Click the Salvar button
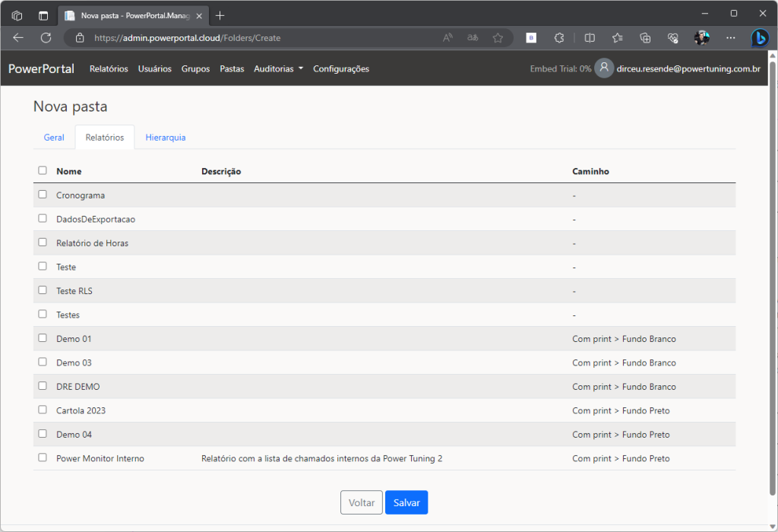 point(406,502)
